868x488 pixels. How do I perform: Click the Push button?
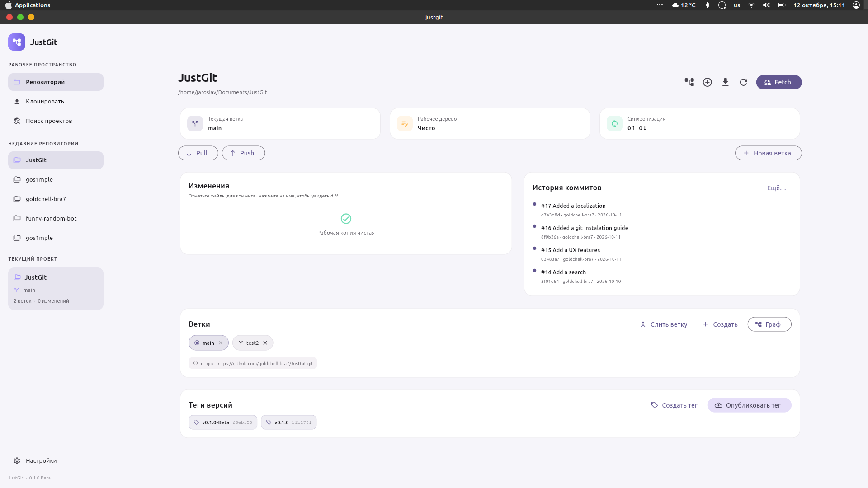coord(243,153)
